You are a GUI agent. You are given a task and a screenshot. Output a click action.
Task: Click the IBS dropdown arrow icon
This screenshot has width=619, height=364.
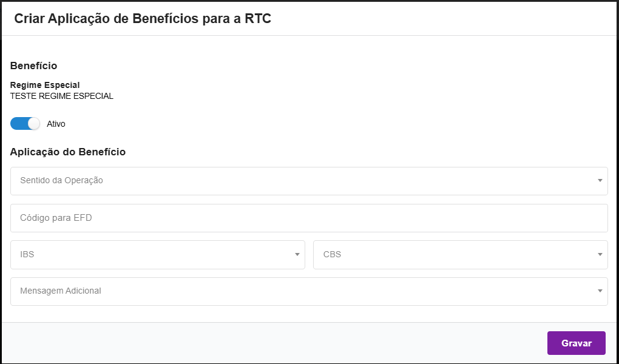[297, 255]
